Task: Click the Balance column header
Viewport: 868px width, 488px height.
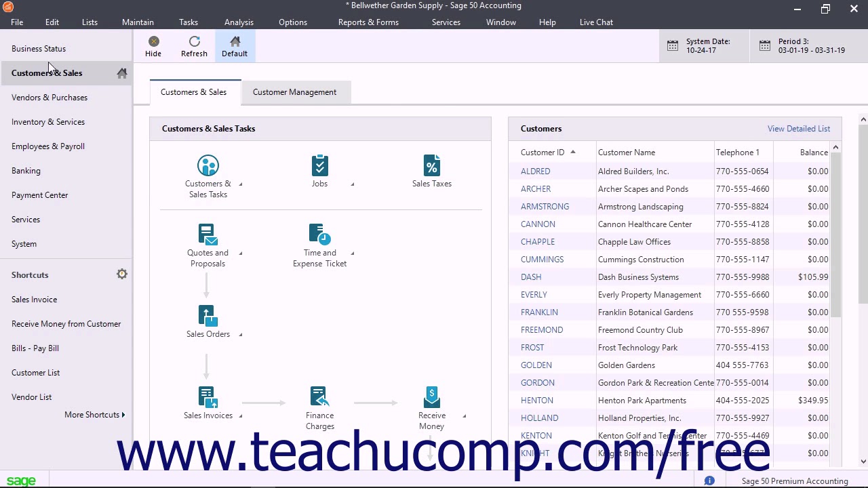Action: pos(814,152)
